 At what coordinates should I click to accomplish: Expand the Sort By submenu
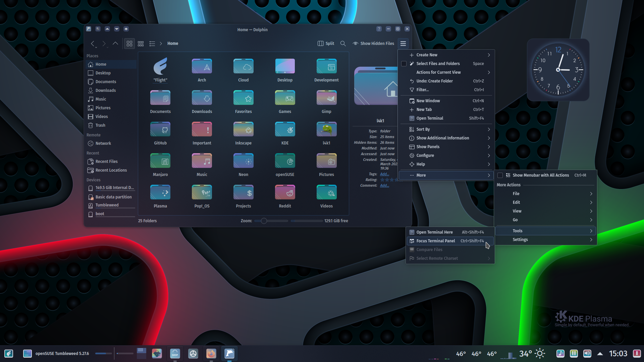(446, 129)
